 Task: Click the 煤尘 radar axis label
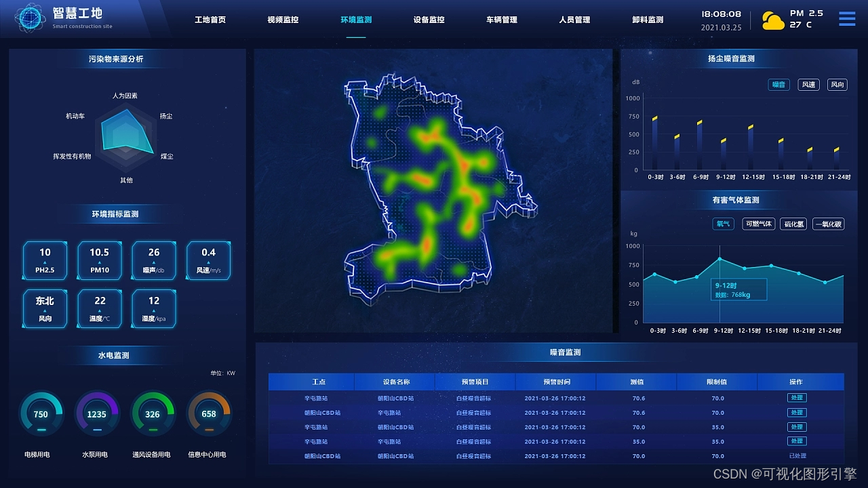pos(167,157)
